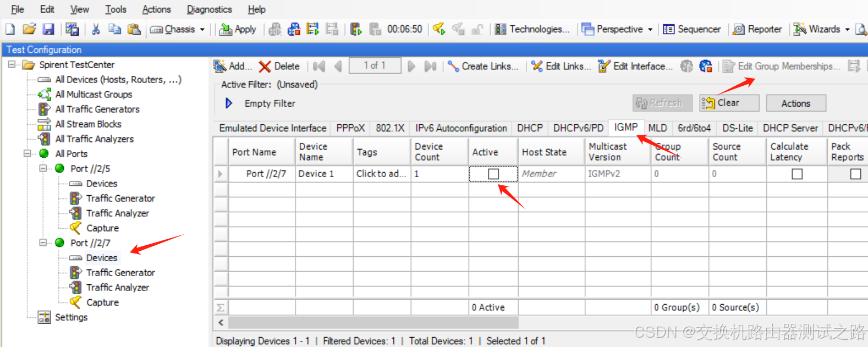Viewport: 868px width, 347px height.
Task: Open the Actions menu
Action: (x=156, y=9)
